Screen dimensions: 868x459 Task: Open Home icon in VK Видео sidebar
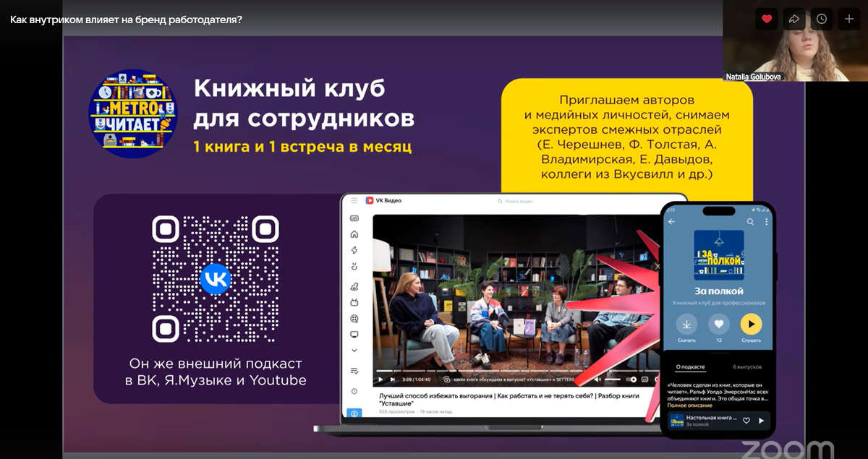pos(354,234)
